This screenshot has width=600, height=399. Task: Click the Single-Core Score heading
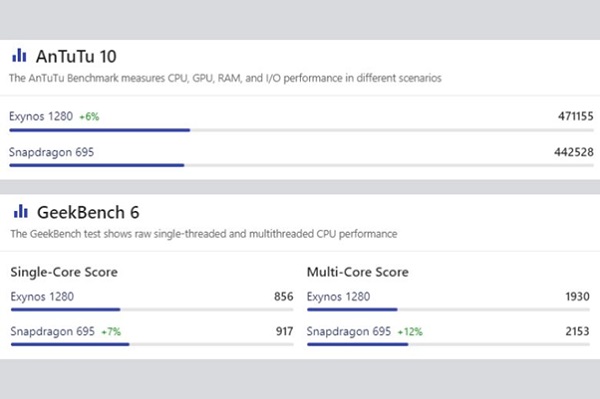click(x=64, y=272)
